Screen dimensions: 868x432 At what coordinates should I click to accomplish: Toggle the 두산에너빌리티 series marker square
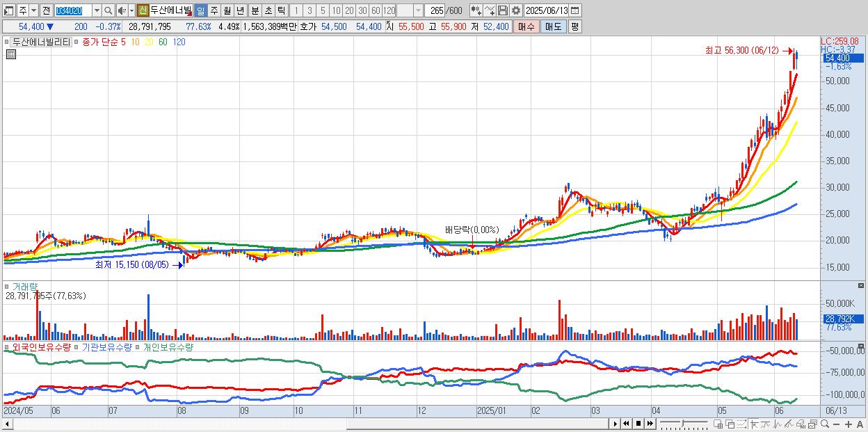7,42
